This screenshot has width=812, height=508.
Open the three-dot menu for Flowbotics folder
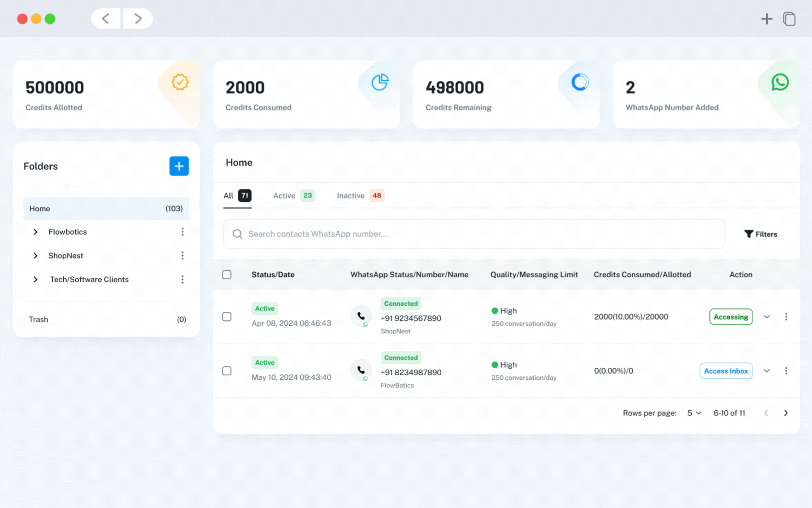(182, 232)
